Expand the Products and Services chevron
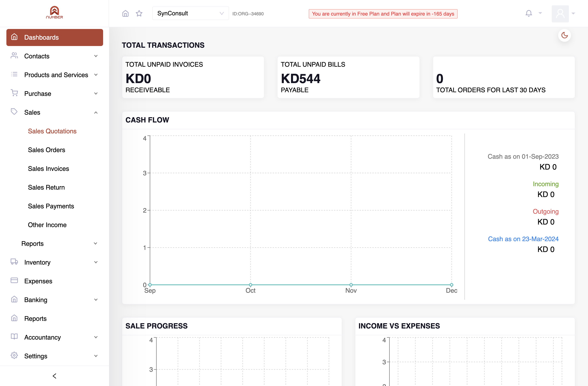Viewport: 588px width, 386px height. 96,75
